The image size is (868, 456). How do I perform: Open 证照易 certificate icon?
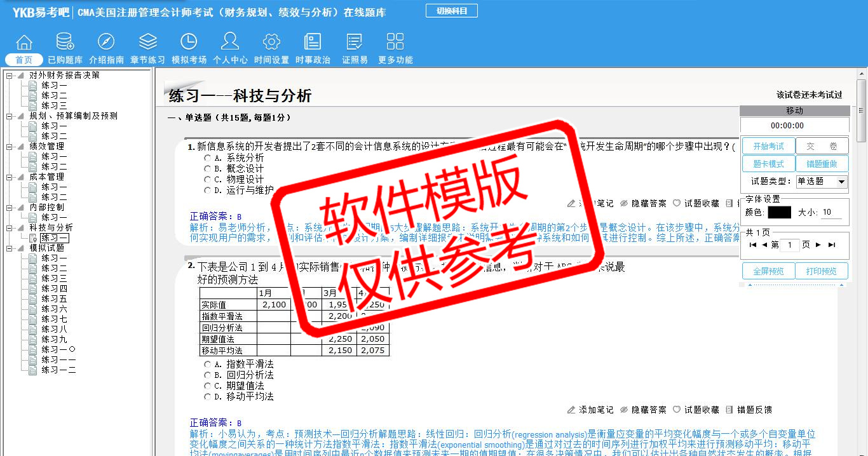coord(355,43)
